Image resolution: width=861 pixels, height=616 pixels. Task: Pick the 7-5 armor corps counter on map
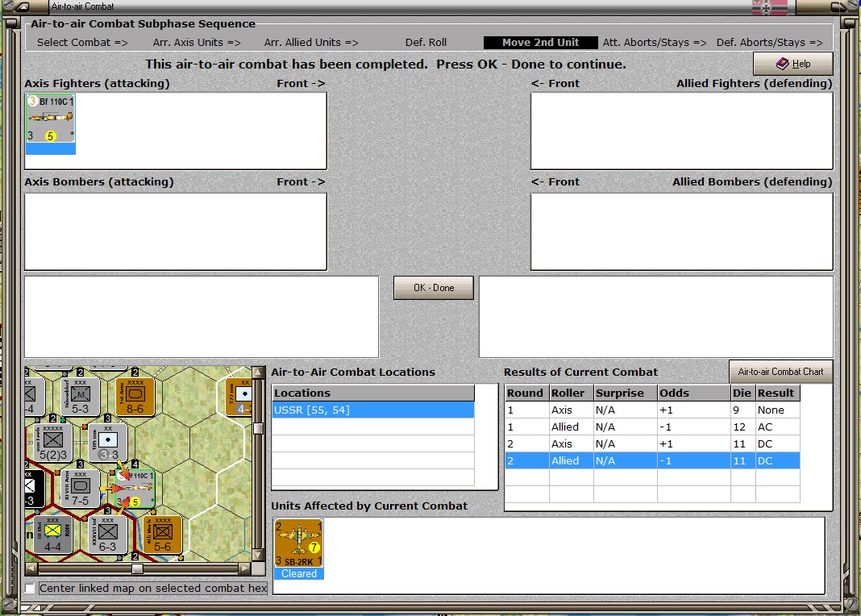click(80, 488)
